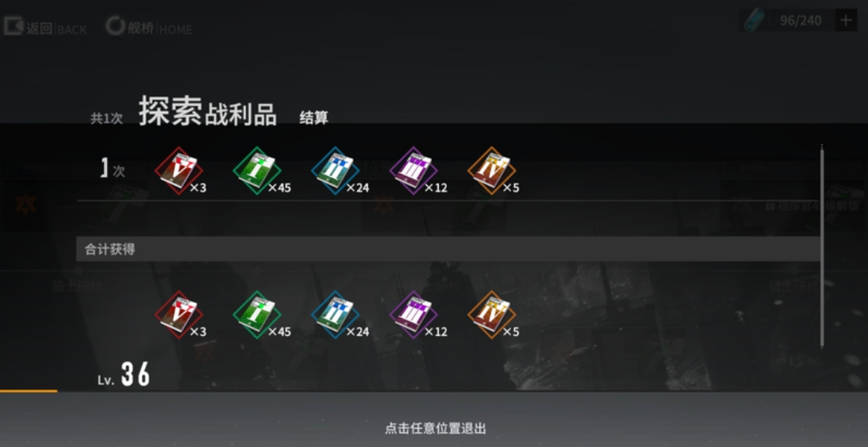Return to bridge via 舰桥 HOME button
This screenshot has width=868, height=447.
click(x=149, y=27)
